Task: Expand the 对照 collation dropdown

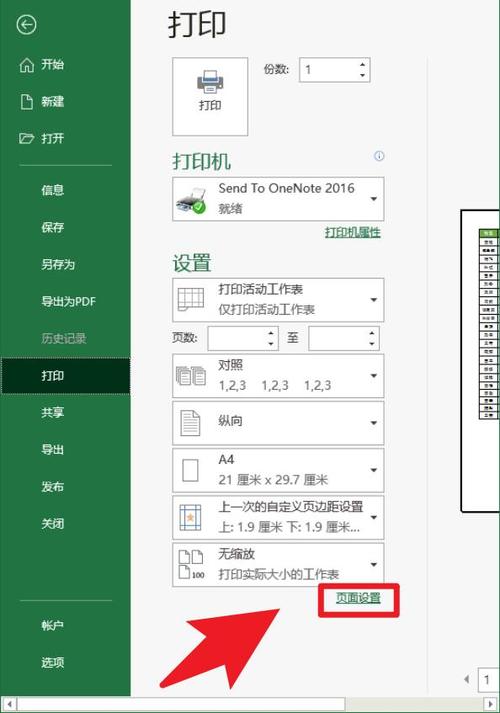Action: click(x=278, y=376)
